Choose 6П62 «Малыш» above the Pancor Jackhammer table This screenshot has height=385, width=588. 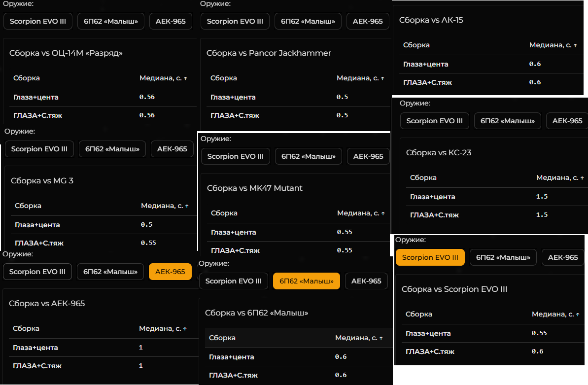(308, 21)
